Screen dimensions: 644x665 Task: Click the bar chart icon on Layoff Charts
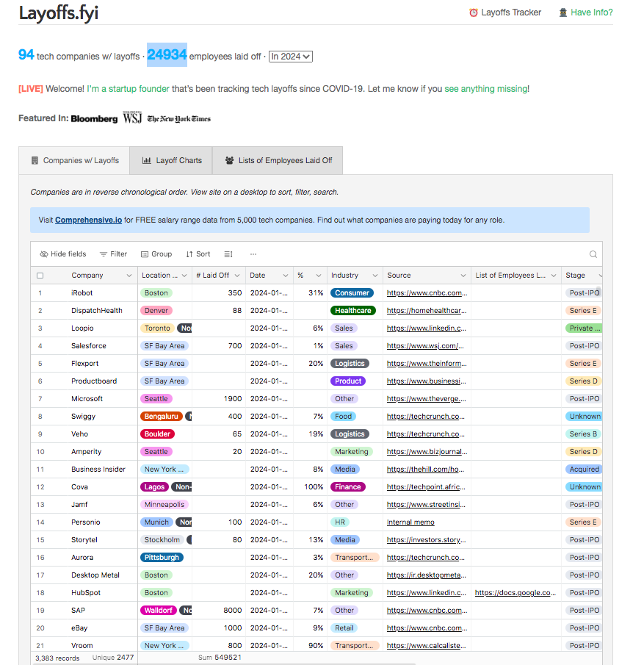pyautogui.click(x=146, y=160)
